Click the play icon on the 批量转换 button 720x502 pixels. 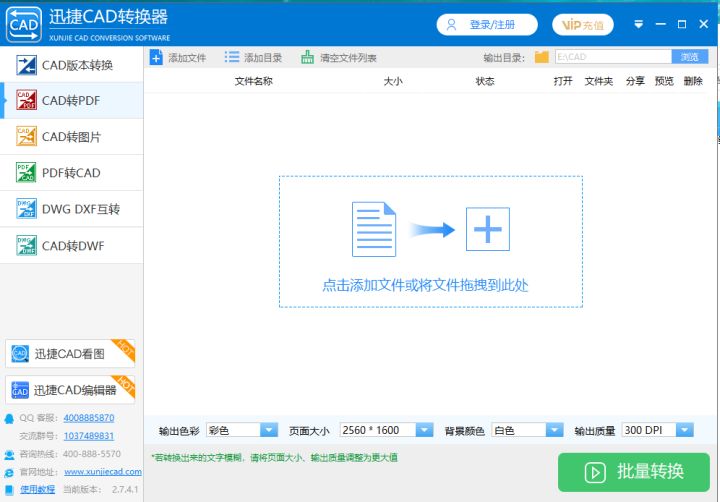(595, 473)
